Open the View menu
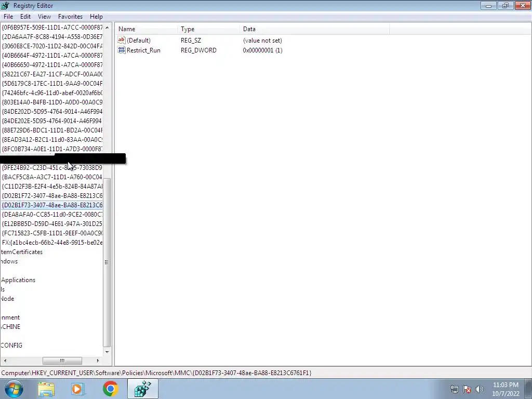The height and width of the screenshot is (399, 532). [x=44, y=17]
